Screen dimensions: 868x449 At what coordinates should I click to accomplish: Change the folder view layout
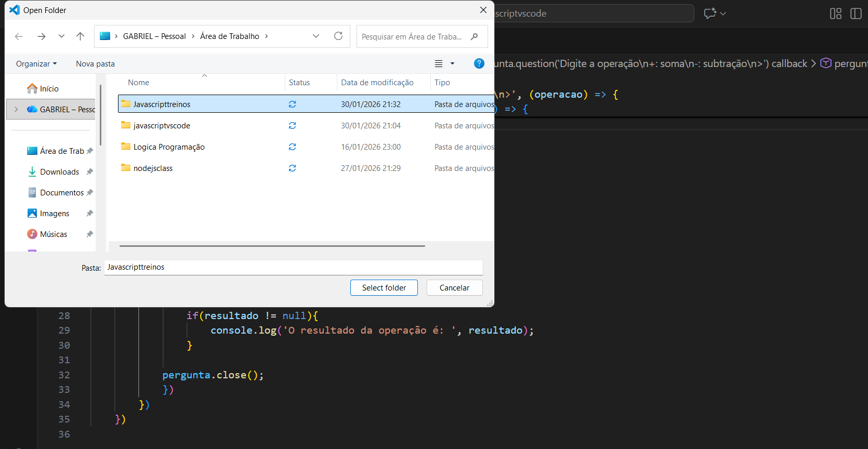(x=439, y=63)
